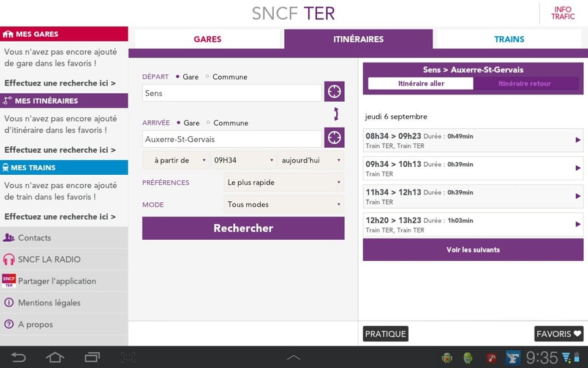Open Mode 'Tous modes' dropdown

284,205
